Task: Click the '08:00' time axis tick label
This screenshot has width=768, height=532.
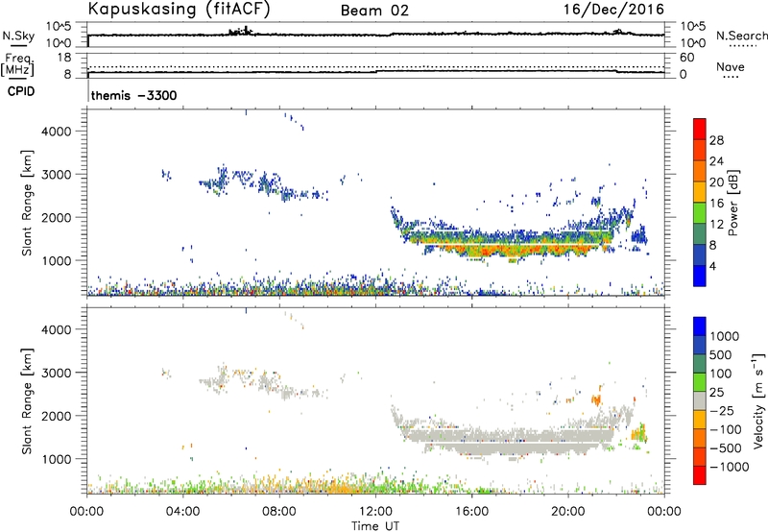Action: (x=279, y=512)
